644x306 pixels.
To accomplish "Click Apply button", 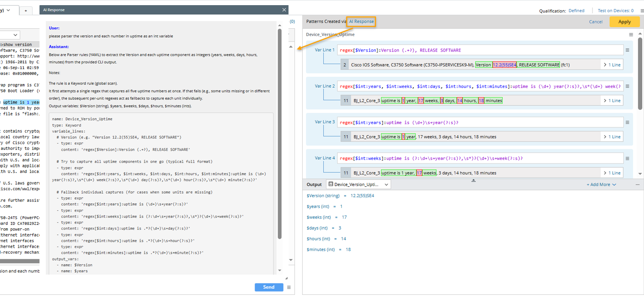I will point(624,22).
